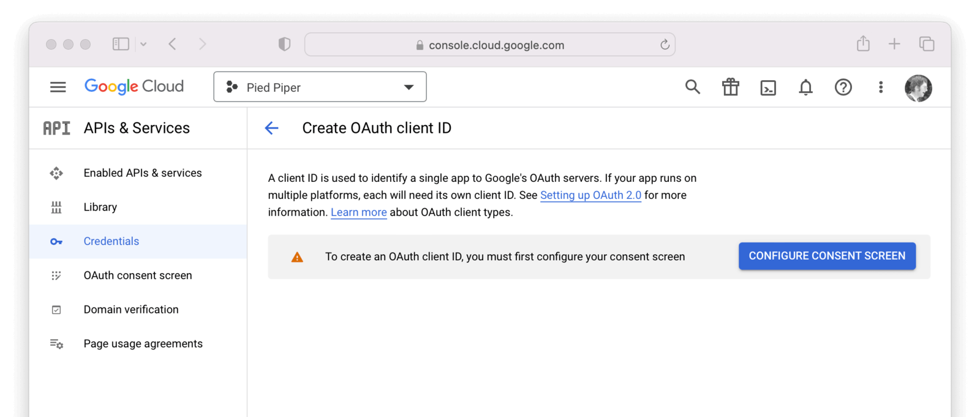Expand Safari tab group dropdown chevron
980x417 pixels.
(x=143, y=44)
